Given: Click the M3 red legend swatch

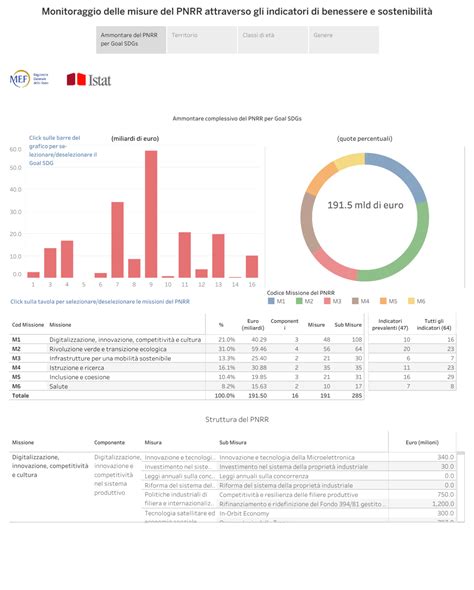Looking at the screenshot, I should (327, 301).
